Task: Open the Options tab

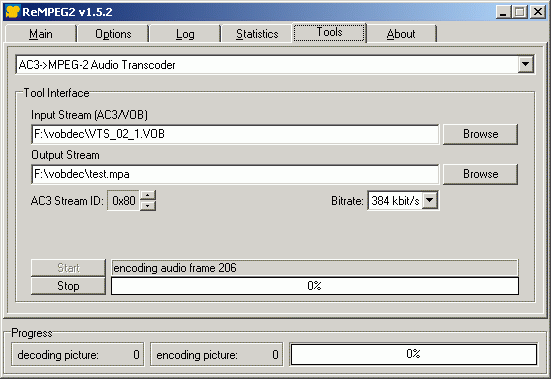Action: [113, 34]
